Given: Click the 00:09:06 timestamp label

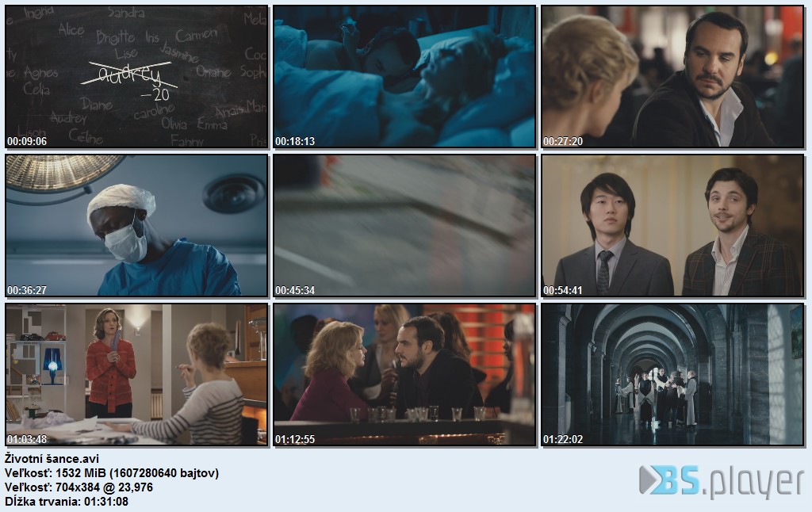Looking at the screenshot, I should point(27,141).
